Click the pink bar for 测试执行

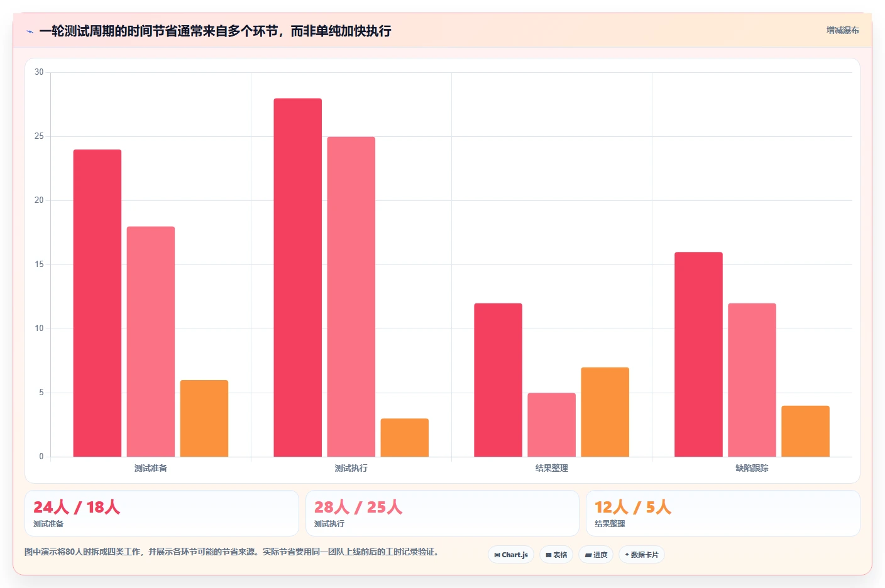(x=351, y=297)
